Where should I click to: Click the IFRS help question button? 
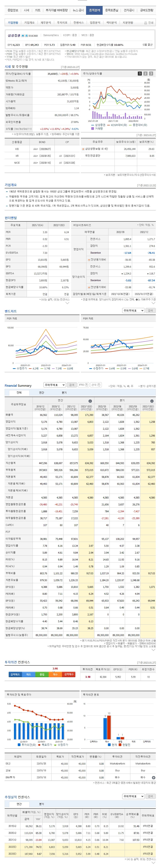click(83, 385)
